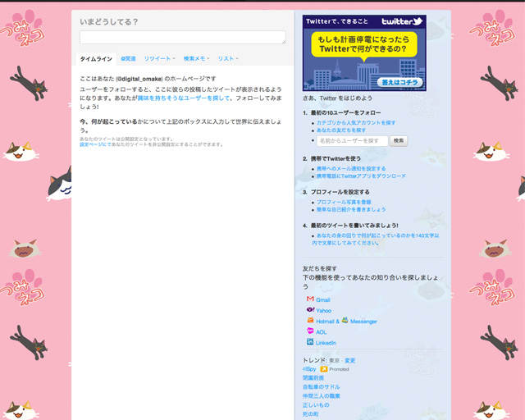Open the 正しいもの trend

[x=316, y=405]
